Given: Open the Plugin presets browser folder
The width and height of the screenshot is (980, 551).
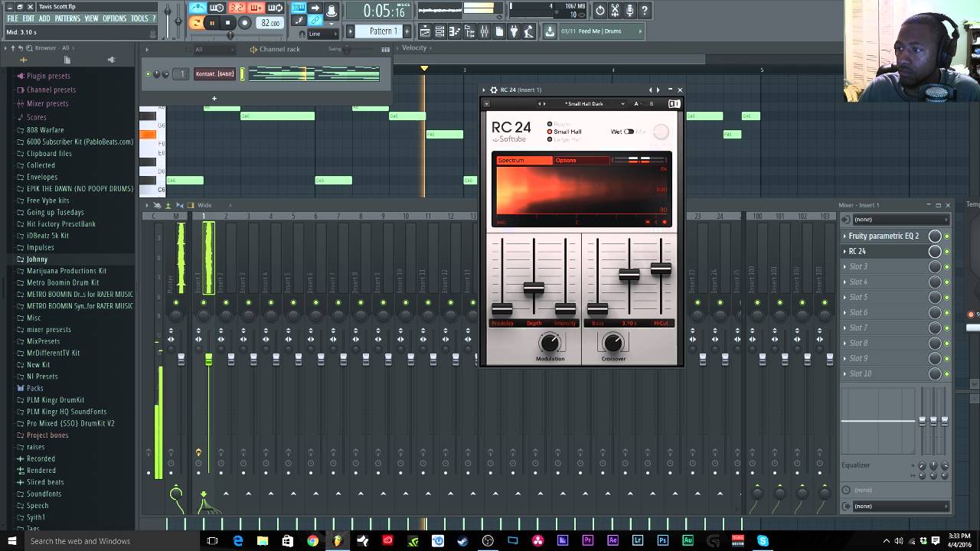Looking at the screenshot, I should click(48, 76).
